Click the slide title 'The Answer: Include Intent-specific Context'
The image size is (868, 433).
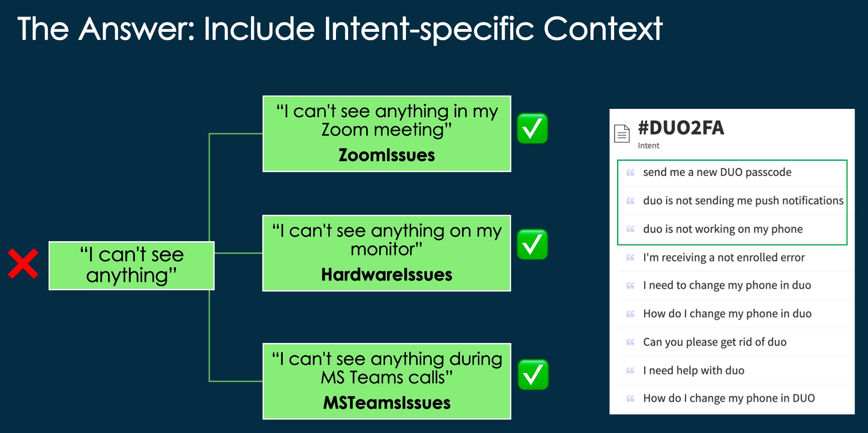tap(340, 28)
